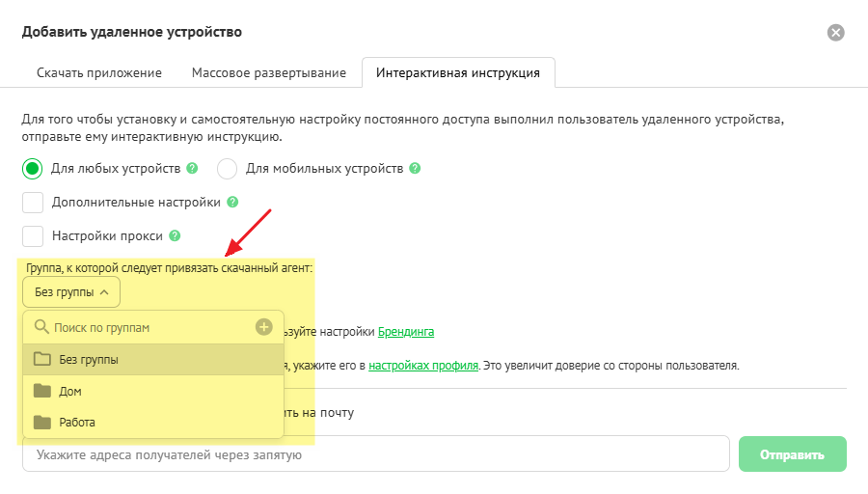Image resolution: width=868 pixels, height=494 pixels.
Task: Enable 'Дополнительные настройки' checkbox
Action: (33, 203)
